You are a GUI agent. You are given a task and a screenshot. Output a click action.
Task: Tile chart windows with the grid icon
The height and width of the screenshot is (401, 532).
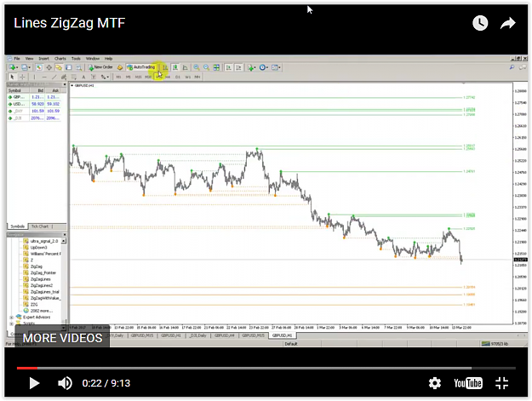click(x=216, y=67)
